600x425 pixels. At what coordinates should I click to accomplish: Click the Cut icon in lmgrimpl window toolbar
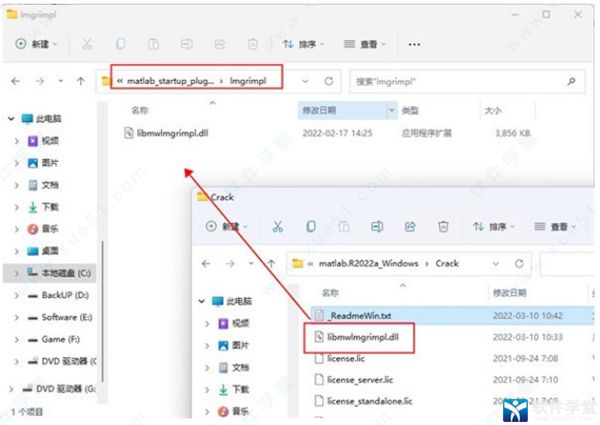pos(87,44)
